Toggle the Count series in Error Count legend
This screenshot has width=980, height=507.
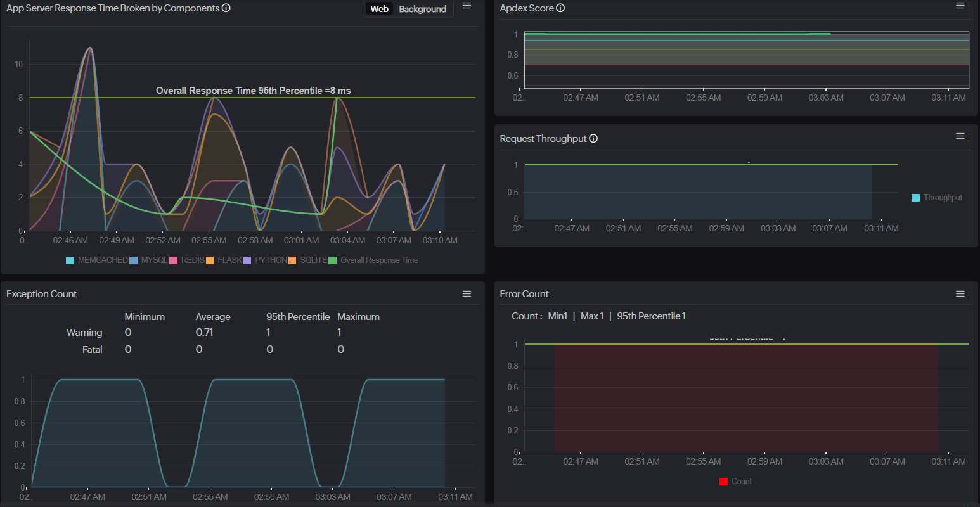tap(740, 481)
